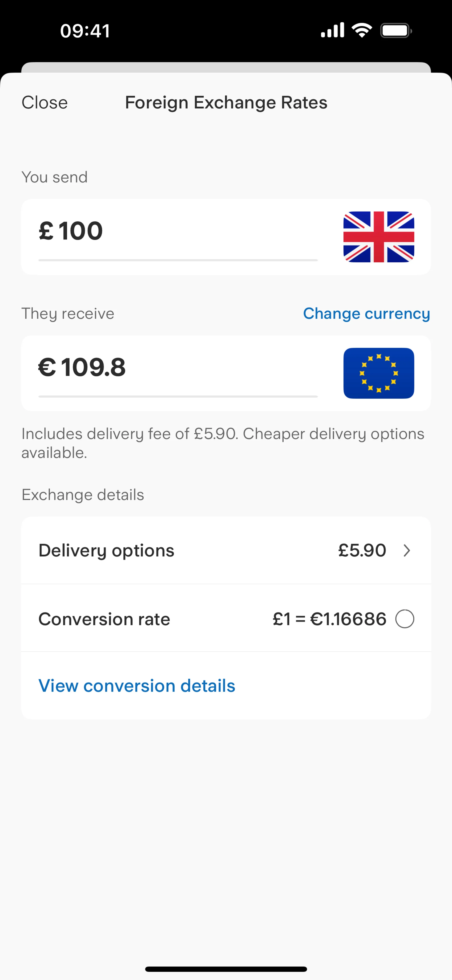Open delivery options chevron arrow
452x980 pixels.
[406, 550]
